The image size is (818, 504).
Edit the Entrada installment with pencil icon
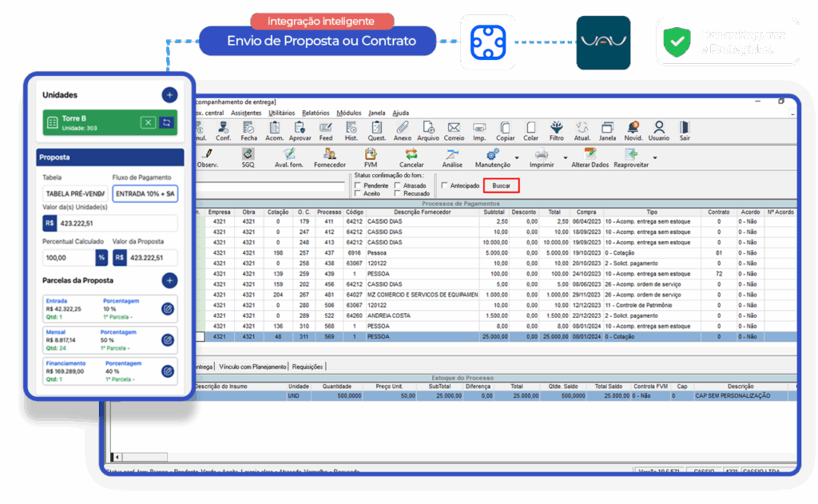pos(167,308)
